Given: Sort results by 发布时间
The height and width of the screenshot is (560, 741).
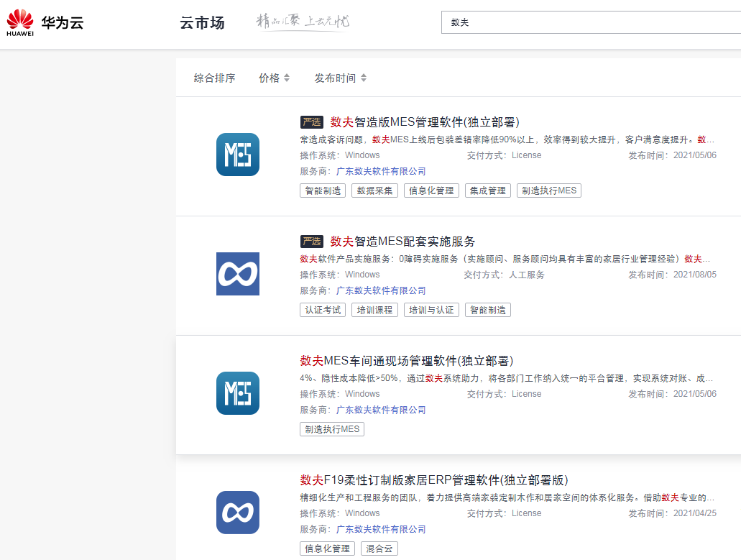Looking at the screenshot, I should point(335,78).
